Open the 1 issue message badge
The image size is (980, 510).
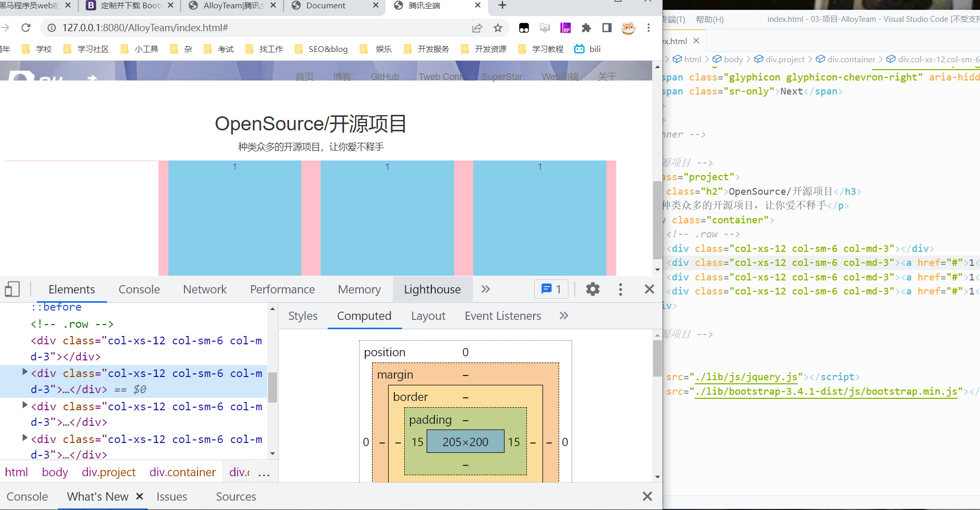[x=551, y=289]
